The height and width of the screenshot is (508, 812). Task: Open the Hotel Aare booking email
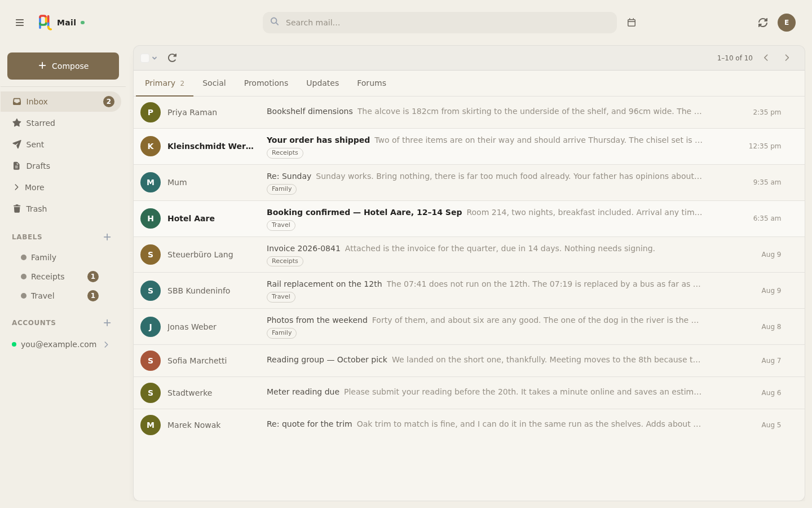469,219
